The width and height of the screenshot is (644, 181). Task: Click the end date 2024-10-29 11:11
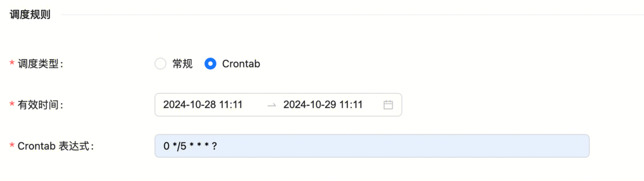[323, 105]
